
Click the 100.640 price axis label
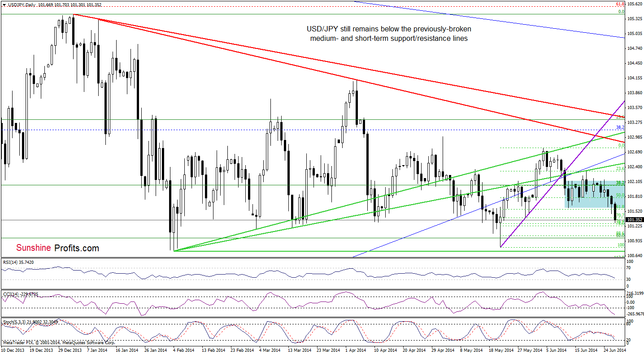635,255
